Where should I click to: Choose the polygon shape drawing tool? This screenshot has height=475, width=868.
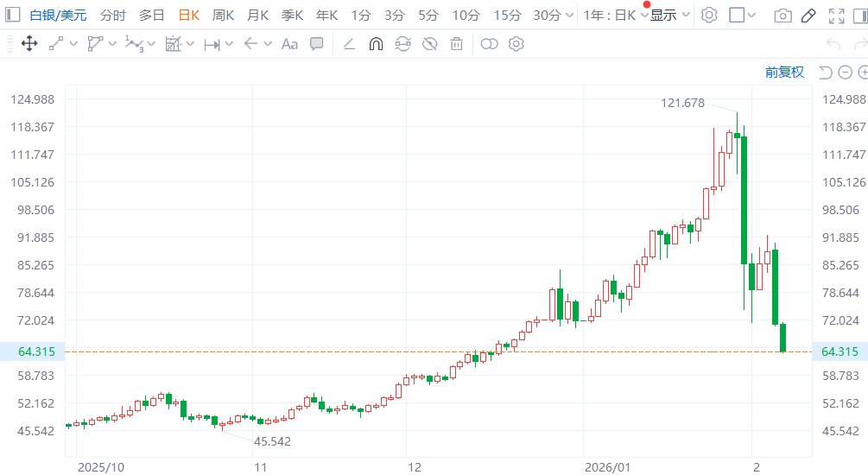click(95, 44)
